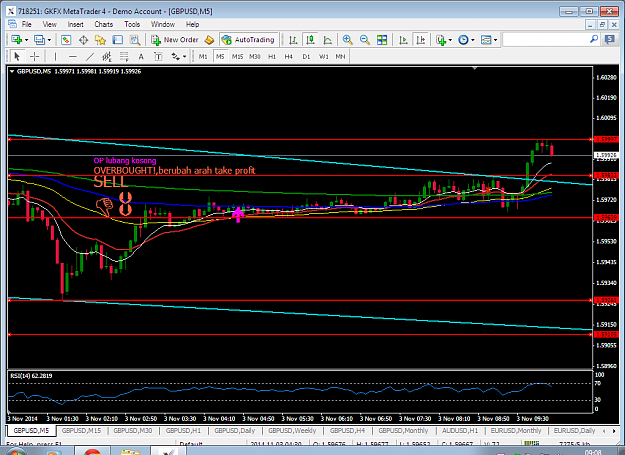This screenshot has height=455, width=625.
Task: Select the Cursor arrow tool
Action: (17, 57)
